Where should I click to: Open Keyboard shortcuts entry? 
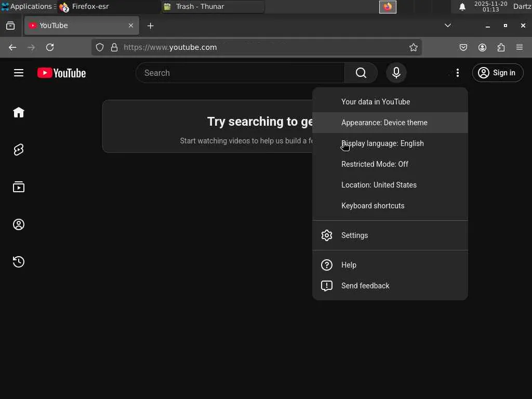390,206
